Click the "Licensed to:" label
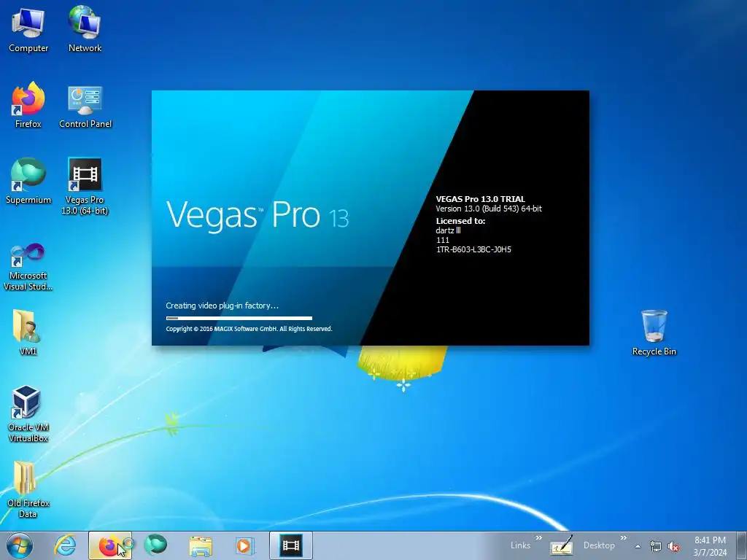The height and width of the screenshot is (560, 747). (x=460, y=221)
